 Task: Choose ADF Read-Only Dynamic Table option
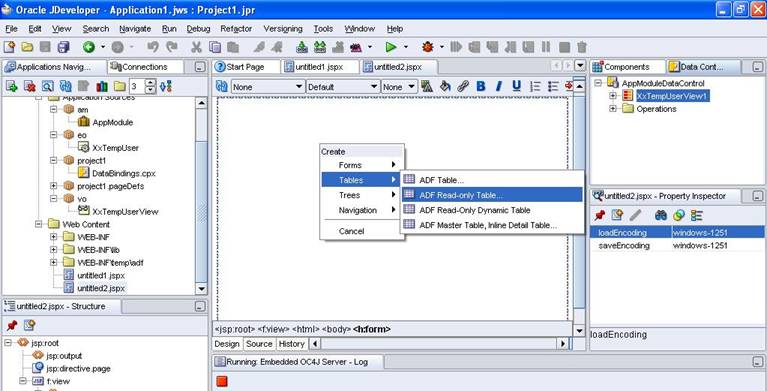click(492, 210)
